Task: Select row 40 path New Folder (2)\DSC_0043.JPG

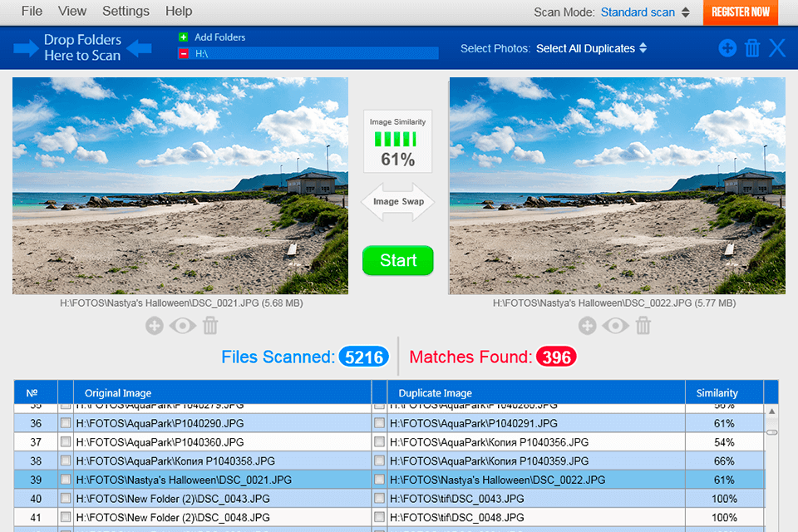Action: pos(173,499)
